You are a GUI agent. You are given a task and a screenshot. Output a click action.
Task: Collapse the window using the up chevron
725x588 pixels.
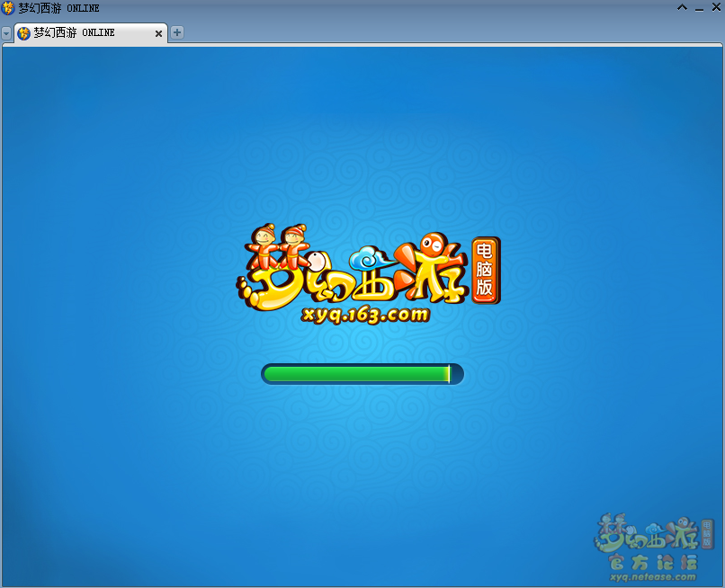[682, 7]
